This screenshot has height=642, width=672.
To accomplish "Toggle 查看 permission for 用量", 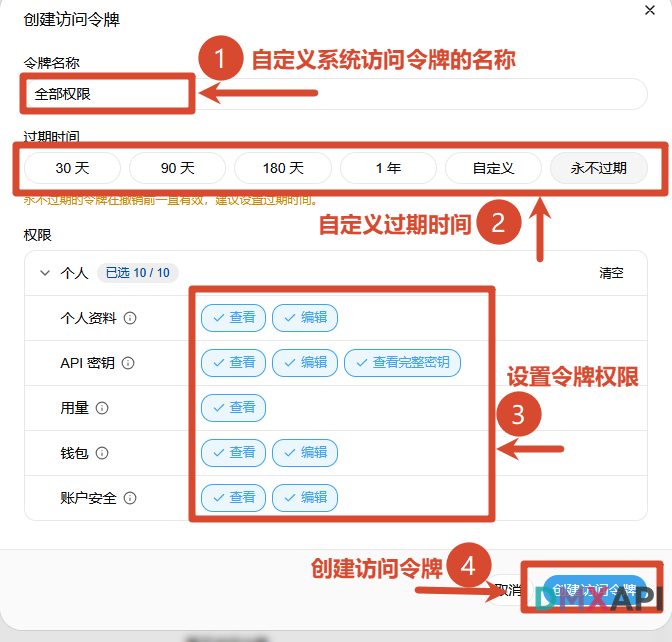I will click(x=233, y=408).
